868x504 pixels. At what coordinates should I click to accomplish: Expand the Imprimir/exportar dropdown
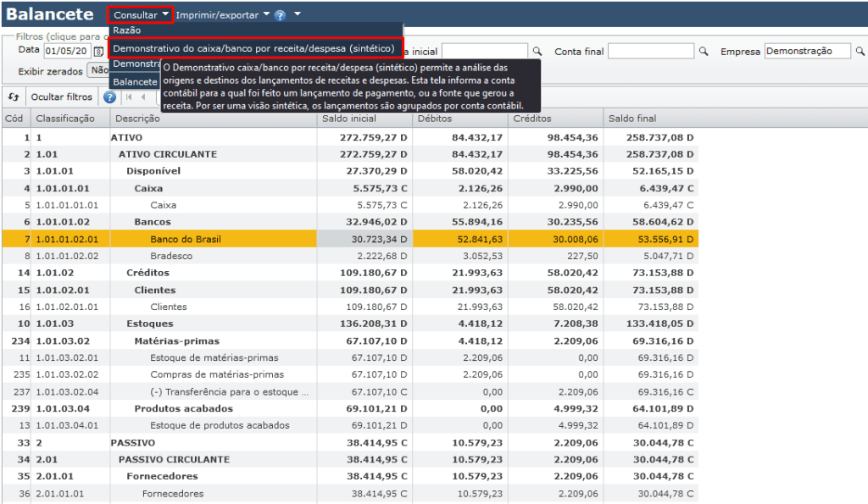click(223, 15)
